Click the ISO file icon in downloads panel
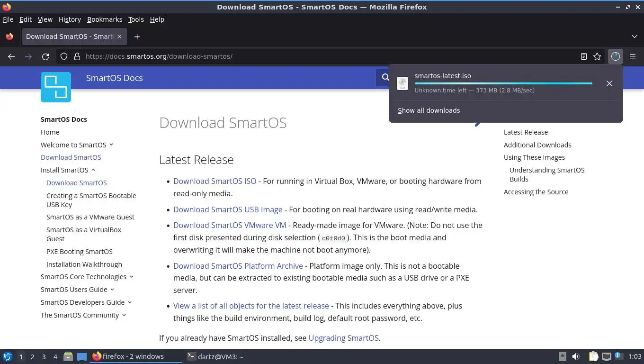This screenshot has height=364, width=644. click(402, 83)
